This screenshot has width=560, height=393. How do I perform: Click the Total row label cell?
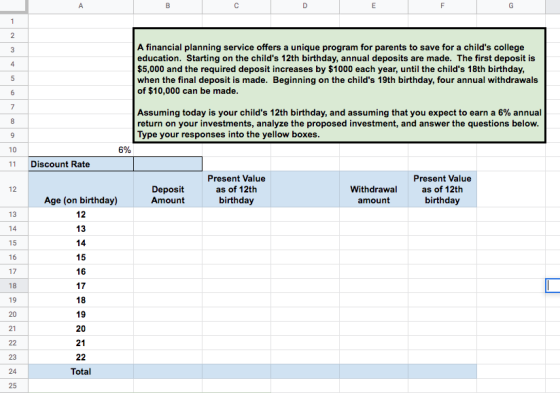pyautogui.click(x=81, y=372)
